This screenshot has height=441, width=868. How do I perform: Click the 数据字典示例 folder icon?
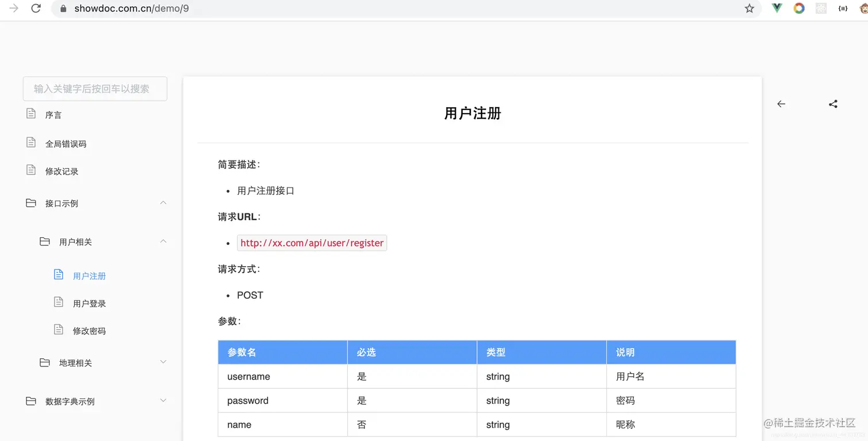point(31,400)
